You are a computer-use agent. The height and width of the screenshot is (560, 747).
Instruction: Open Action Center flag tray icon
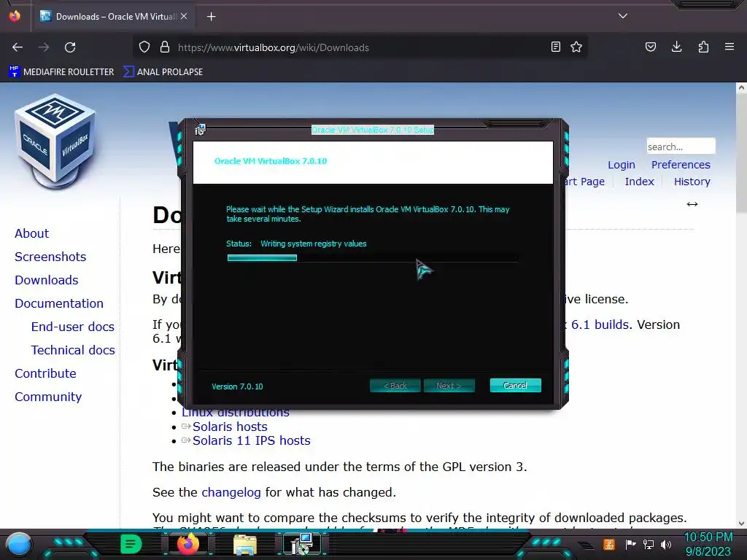(x=630, y=544)
